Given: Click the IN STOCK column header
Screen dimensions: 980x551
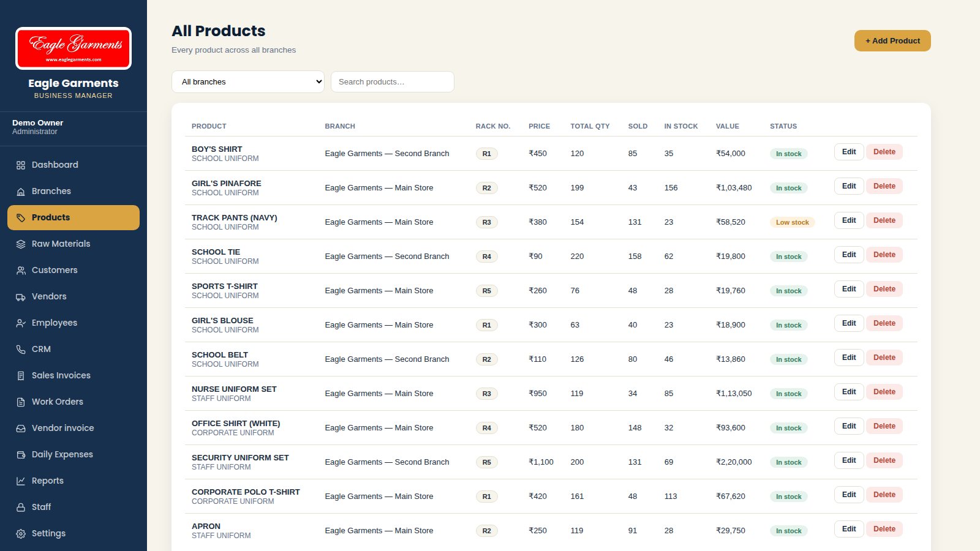Looking at the screenshot, I should point(681,126).
